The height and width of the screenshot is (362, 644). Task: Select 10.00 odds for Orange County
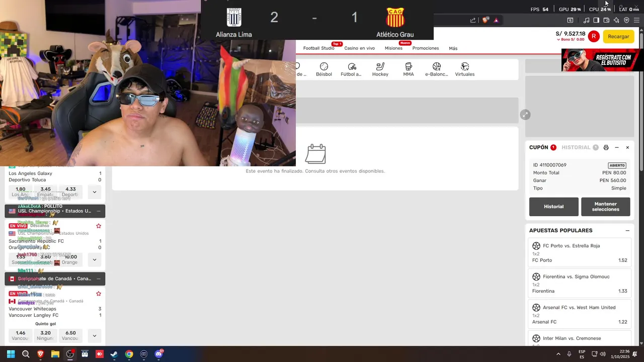coord(70,260)
